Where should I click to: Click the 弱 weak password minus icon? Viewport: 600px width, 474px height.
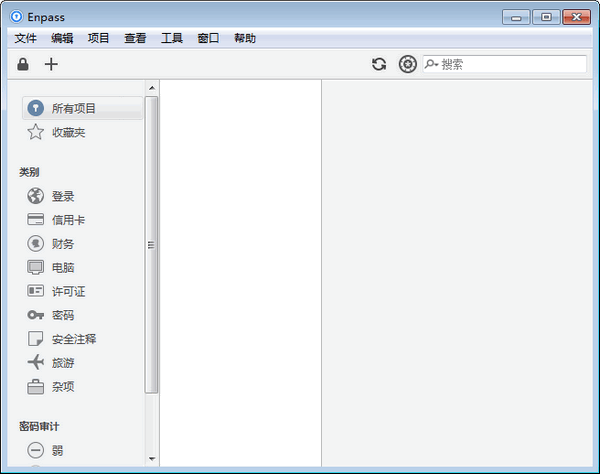click(36, 450)
